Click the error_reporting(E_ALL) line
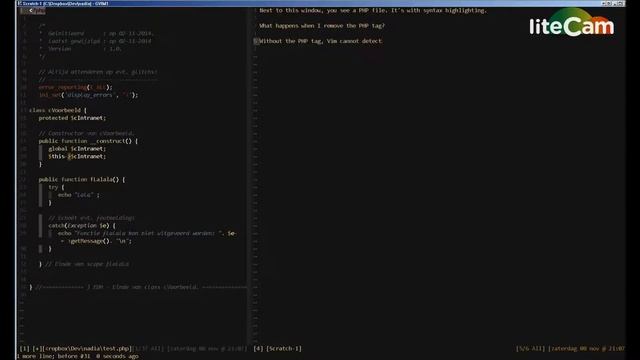Screen dimensions: 640x360 75,87
